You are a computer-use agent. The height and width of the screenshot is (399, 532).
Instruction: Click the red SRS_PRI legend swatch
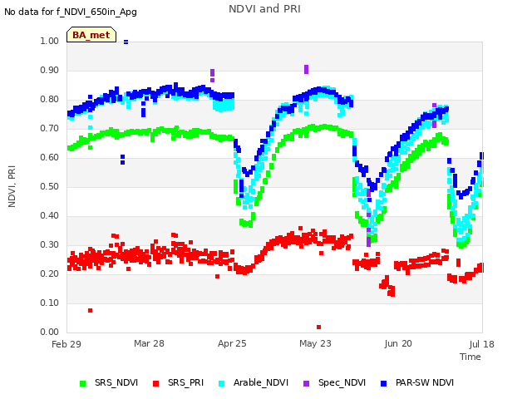click(155, 383)
